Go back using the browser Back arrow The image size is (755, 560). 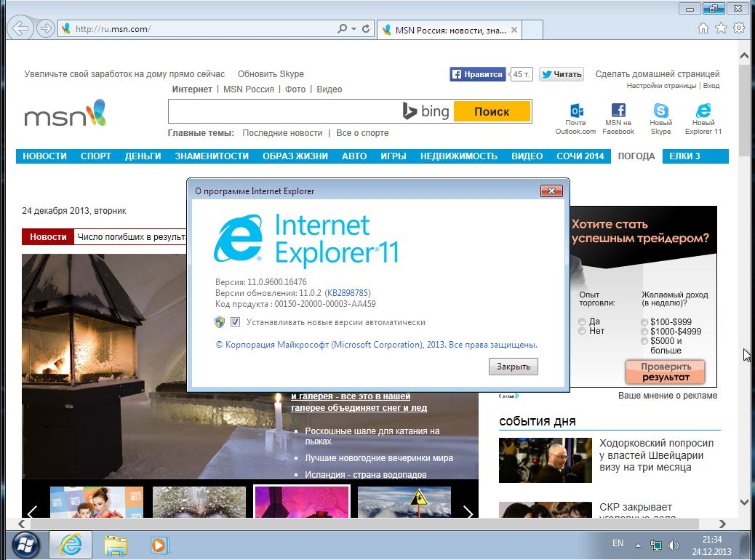point(20,28)
